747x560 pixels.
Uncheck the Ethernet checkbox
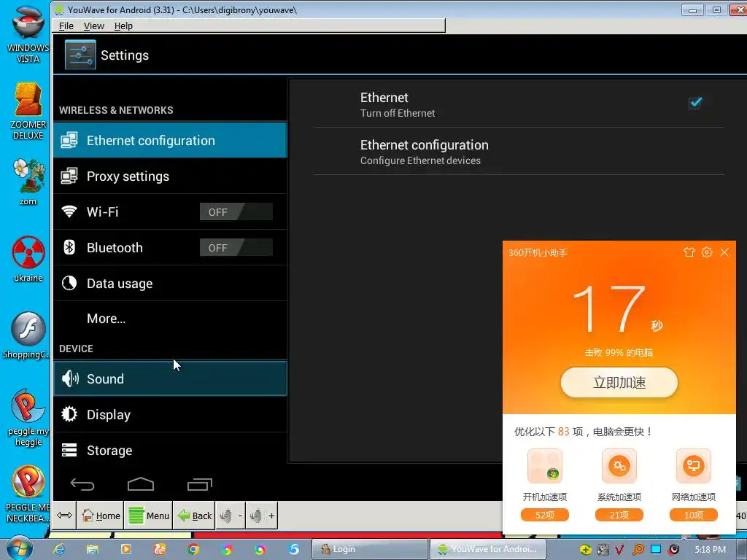click(x=695, y=103)
